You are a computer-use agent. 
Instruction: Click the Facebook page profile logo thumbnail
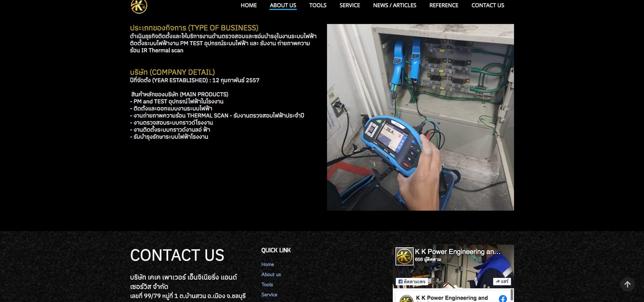(404, 257)
